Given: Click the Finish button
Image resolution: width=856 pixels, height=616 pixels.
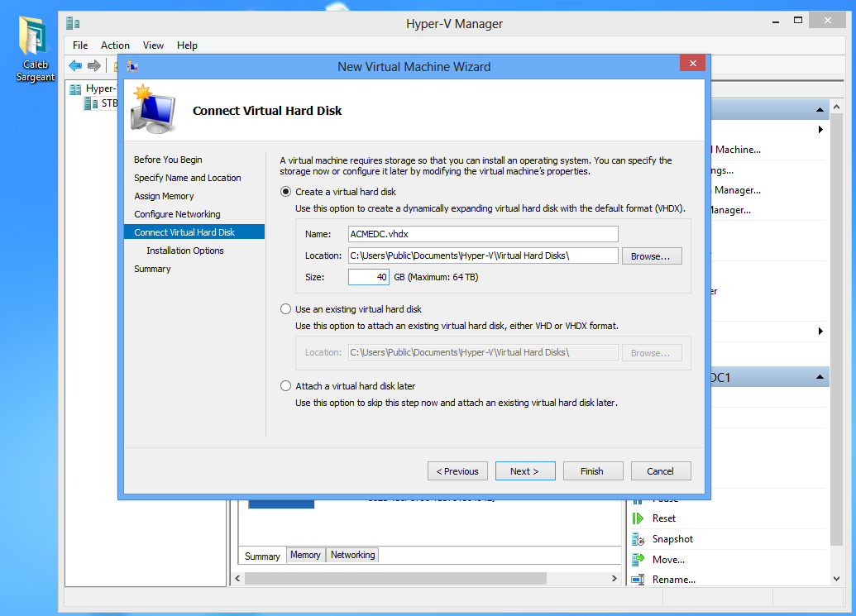Looking at the screenshot, I should (x=592, y=470).
